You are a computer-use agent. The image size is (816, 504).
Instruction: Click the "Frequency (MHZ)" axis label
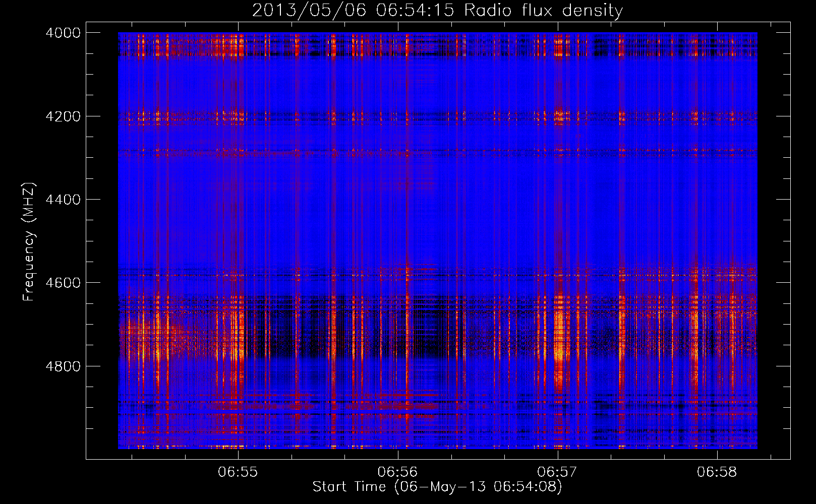pyautogui.click(x=29, y=241)
